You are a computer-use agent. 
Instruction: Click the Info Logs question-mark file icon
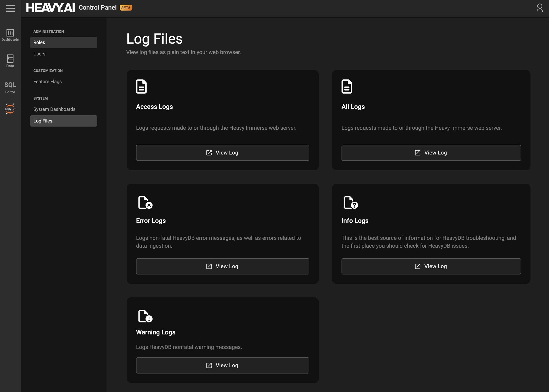pyautogui.click(x=351, y=202)
